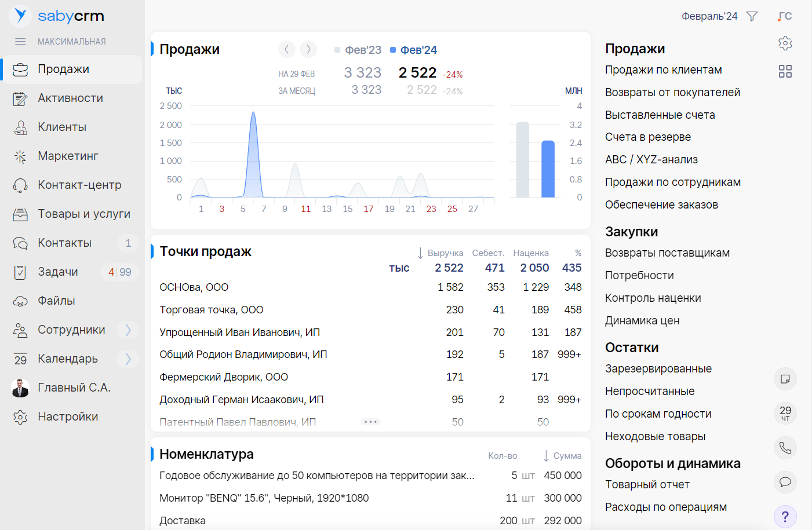Screen dimensions: 812x530
Task: Click the ellipsis on the Патентный Павел row
Action: tap(370, 422)
